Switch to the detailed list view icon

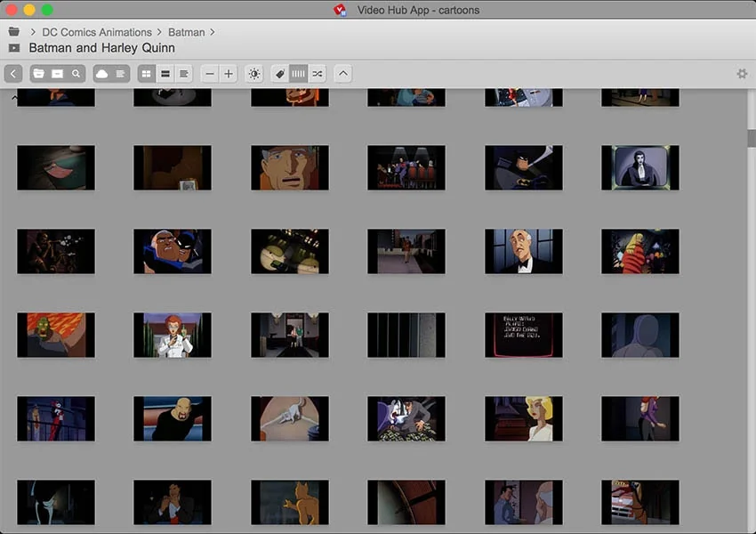click(185, 74)
